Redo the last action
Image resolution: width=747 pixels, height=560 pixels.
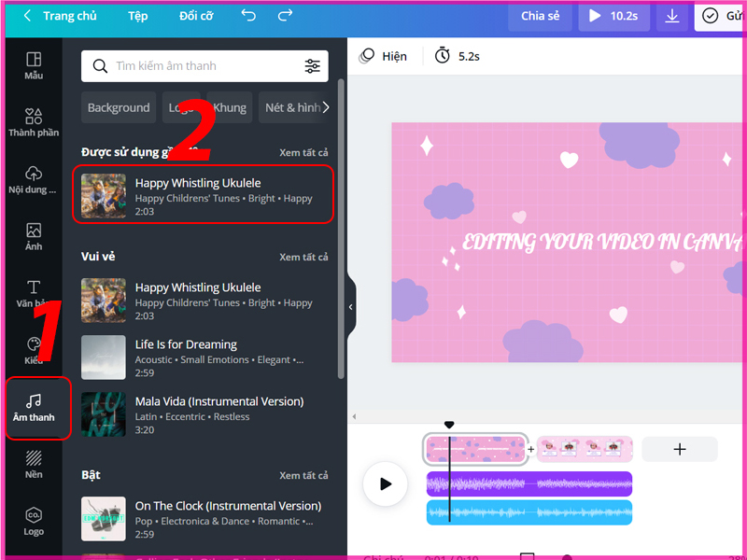click(285, 16)
